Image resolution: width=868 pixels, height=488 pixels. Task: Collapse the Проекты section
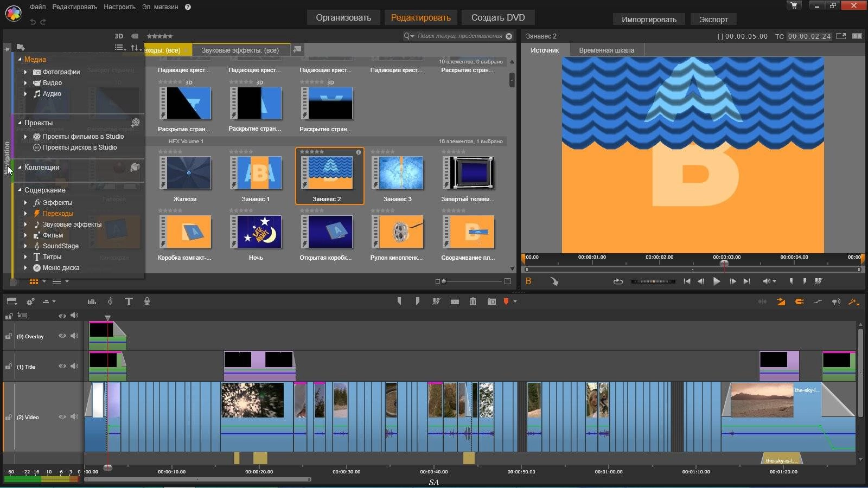[20, 123]
